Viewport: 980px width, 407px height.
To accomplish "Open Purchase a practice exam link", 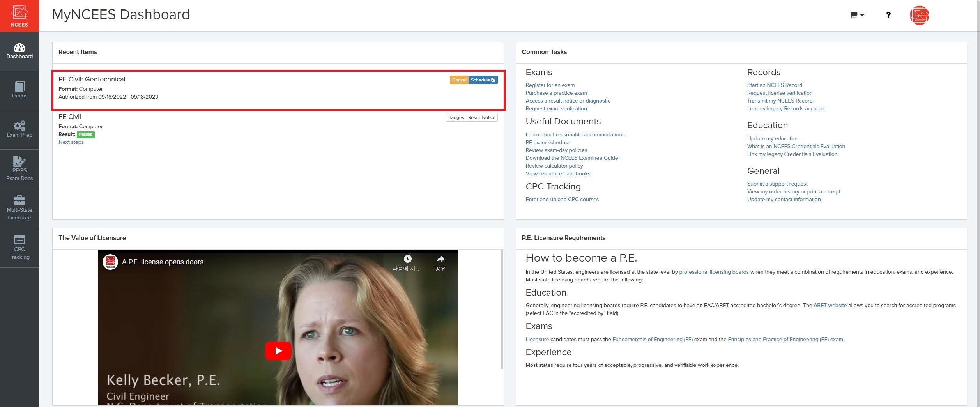I will 556,93.
